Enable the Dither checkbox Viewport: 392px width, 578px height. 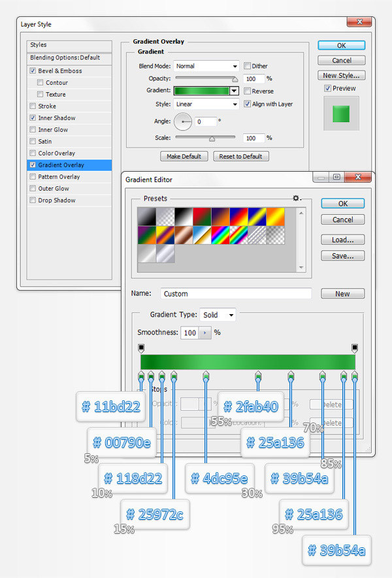pyautogui.click(x=248, y=66)
